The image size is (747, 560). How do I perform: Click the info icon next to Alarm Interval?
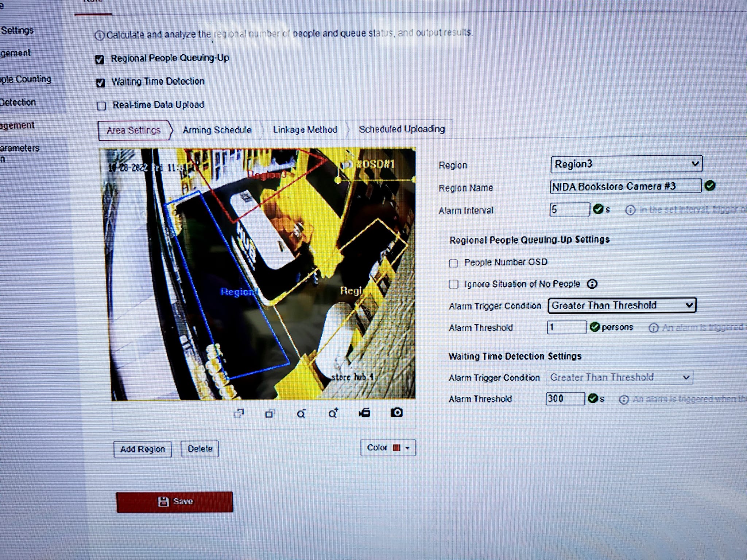click(x=630, y=210)
